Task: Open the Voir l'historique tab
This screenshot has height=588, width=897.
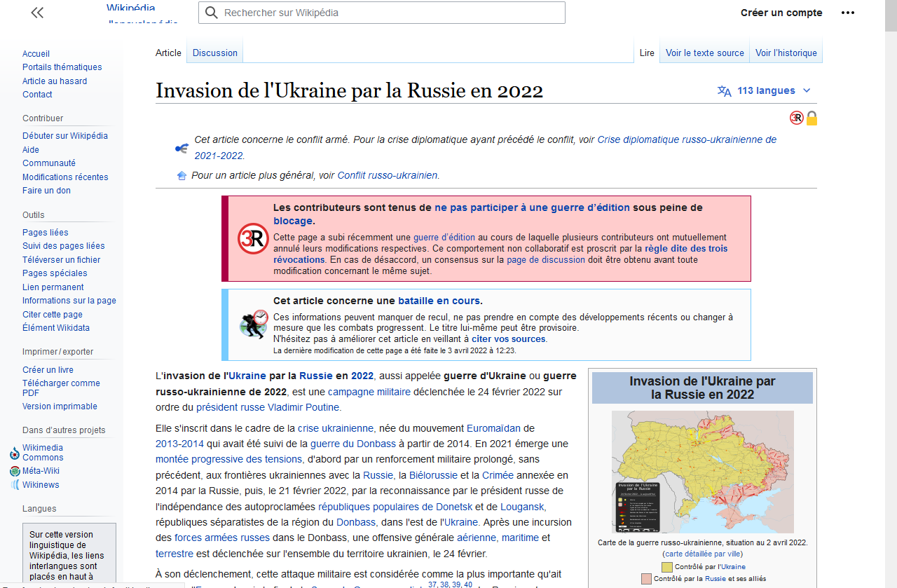Action: click(x=786, y=53)
